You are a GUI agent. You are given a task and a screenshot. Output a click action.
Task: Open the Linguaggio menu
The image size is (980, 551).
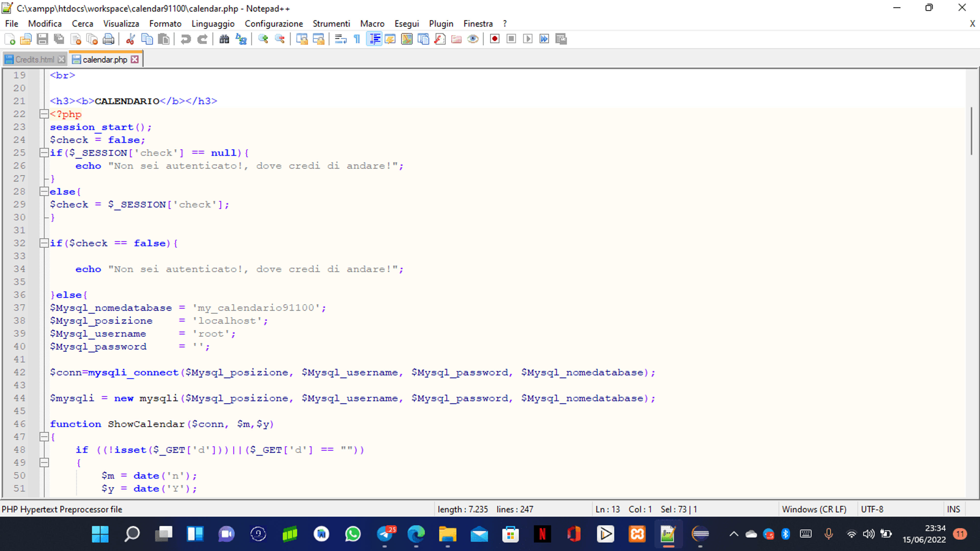coord(213,23)
